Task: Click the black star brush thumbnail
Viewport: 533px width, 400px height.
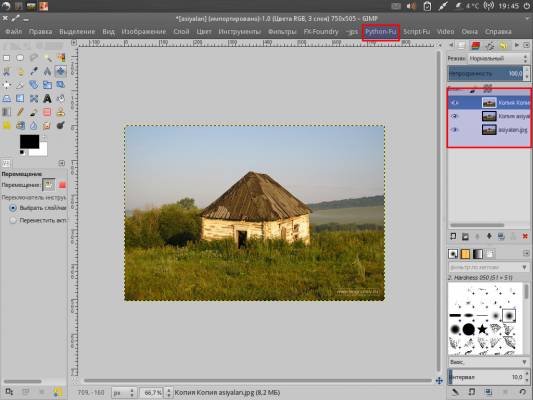Action: pos(482,329)
